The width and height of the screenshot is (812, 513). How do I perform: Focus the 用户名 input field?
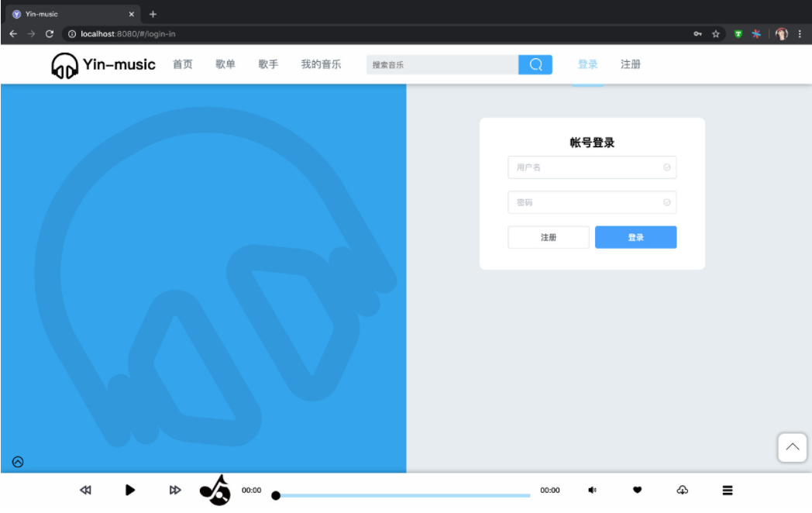[592, 167]
